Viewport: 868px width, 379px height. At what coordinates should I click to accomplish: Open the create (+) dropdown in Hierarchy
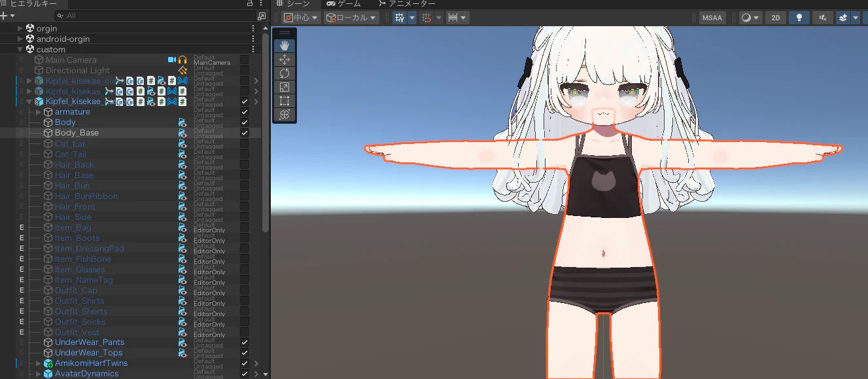(x=8, y=16)
